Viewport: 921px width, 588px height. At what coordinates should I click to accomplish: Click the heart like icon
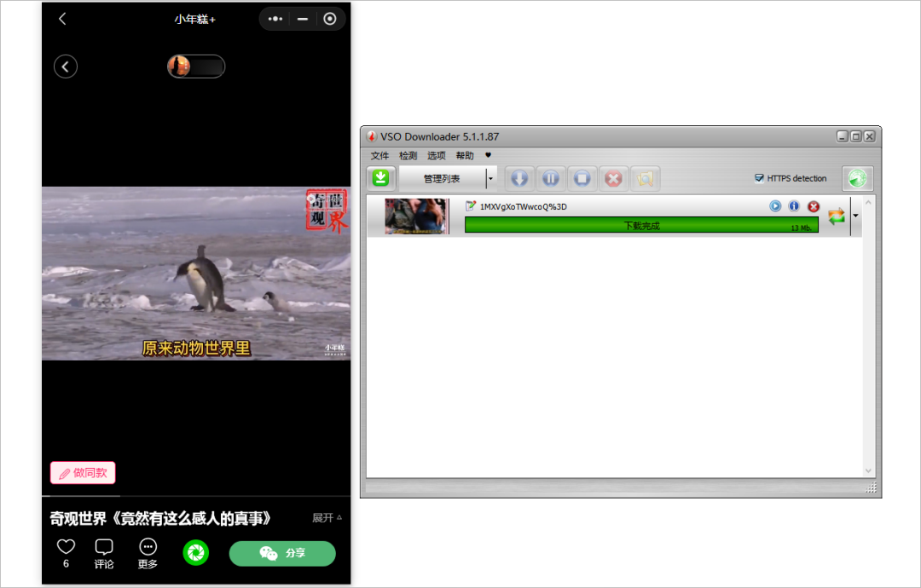[66, 546]
